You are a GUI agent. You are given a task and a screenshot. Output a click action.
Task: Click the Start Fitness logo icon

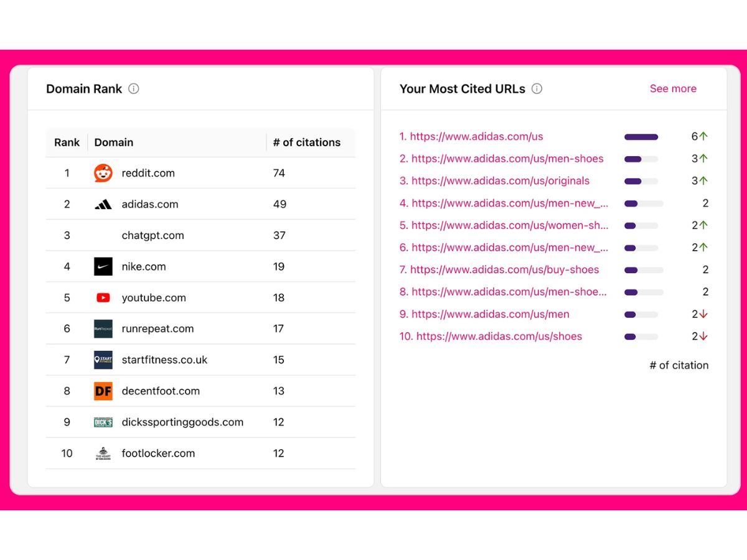103,360
